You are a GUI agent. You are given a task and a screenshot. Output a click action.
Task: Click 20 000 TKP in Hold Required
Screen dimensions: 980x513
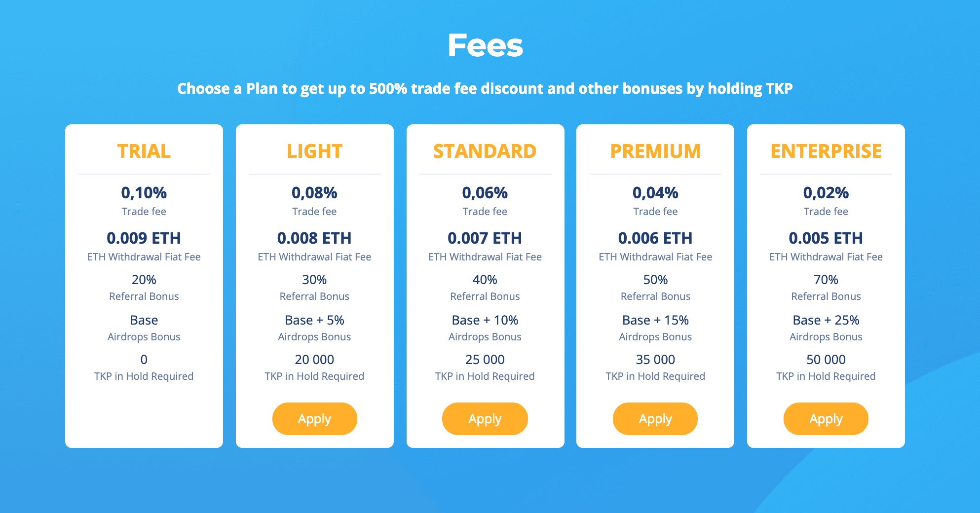[x=314, y=360]
